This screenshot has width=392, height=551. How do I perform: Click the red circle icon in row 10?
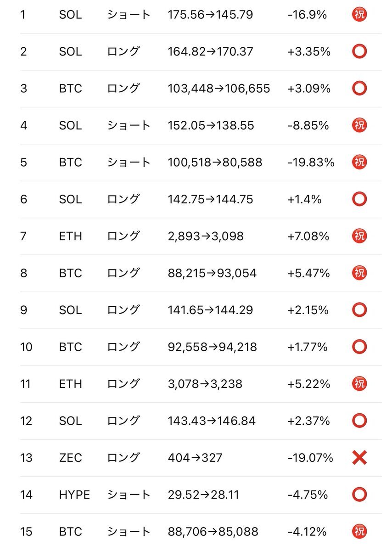click(359, 347)
